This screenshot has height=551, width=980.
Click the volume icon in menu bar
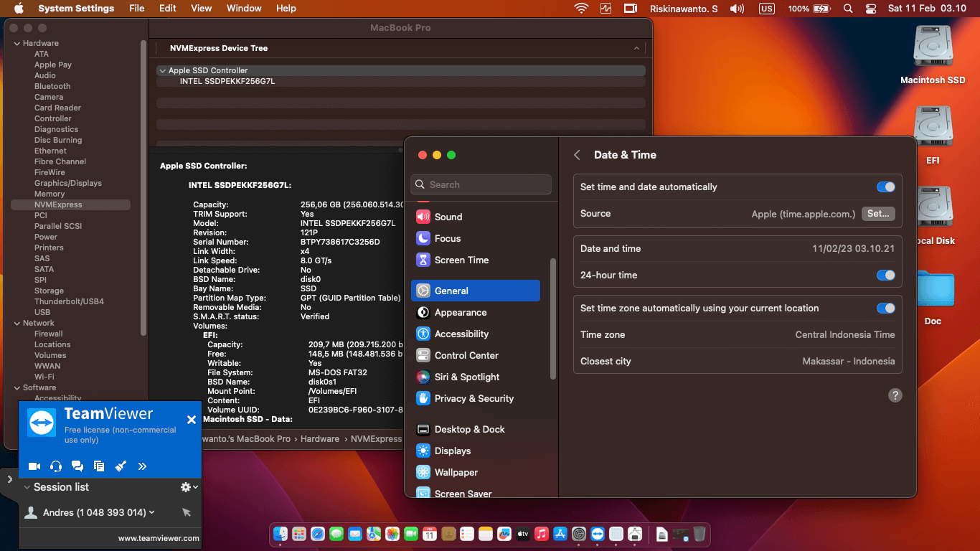(x=737, y=8)
